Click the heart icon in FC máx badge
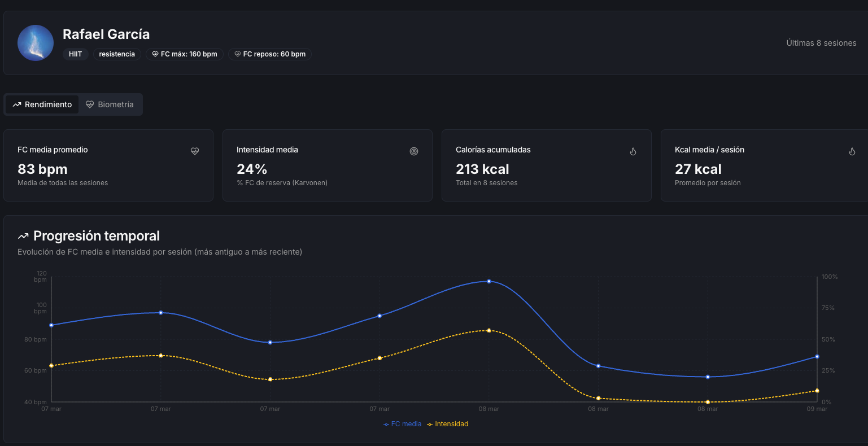 tap(155, 54)
